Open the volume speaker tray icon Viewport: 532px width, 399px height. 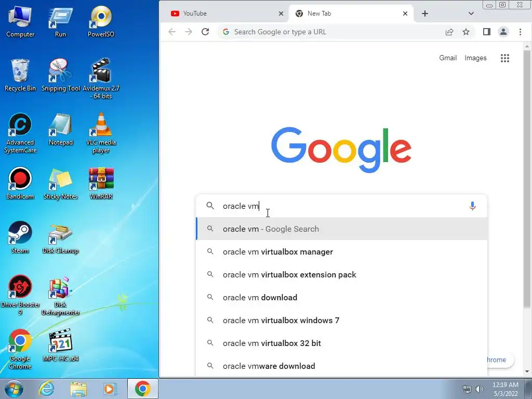coord(480,389)
